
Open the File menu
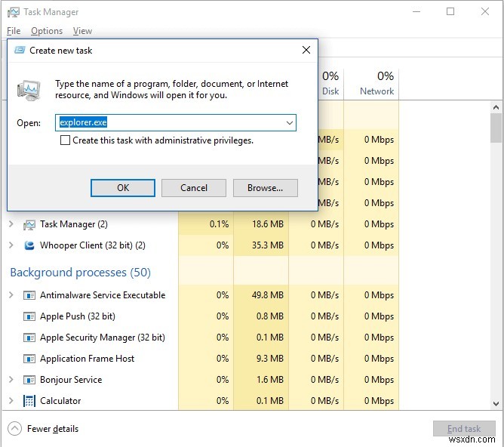tap(14, 31)
